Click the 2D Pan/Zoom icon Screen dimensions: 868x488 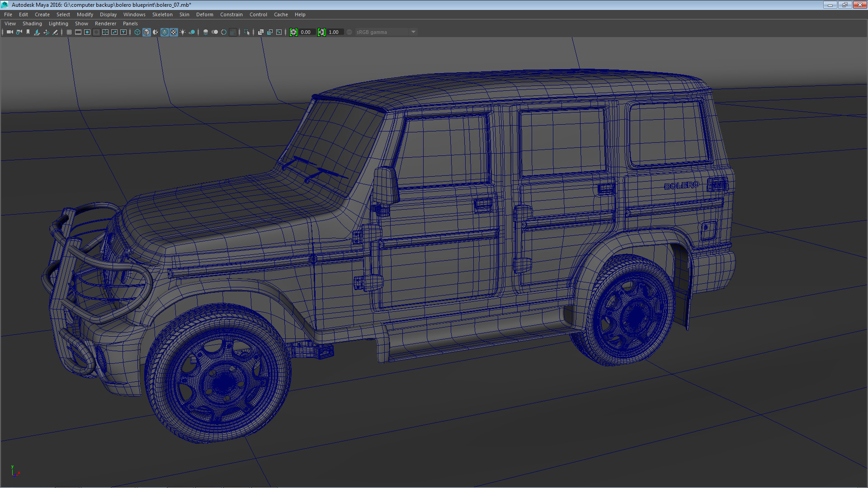(x=46, y=32)
